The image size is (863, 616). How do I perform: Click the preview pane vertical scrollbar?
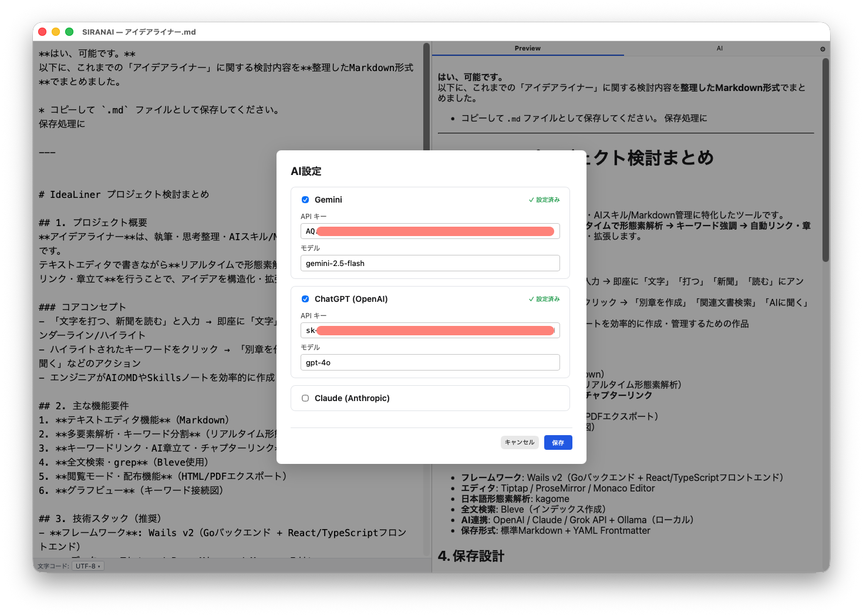click(x=825, y=159)
